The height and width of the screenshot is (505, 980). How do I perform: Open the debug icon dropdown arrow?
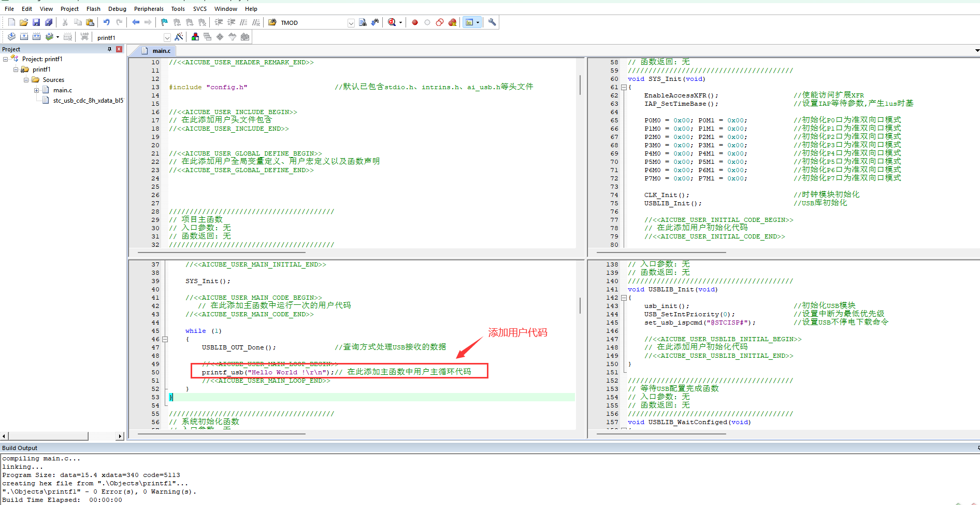400,22
